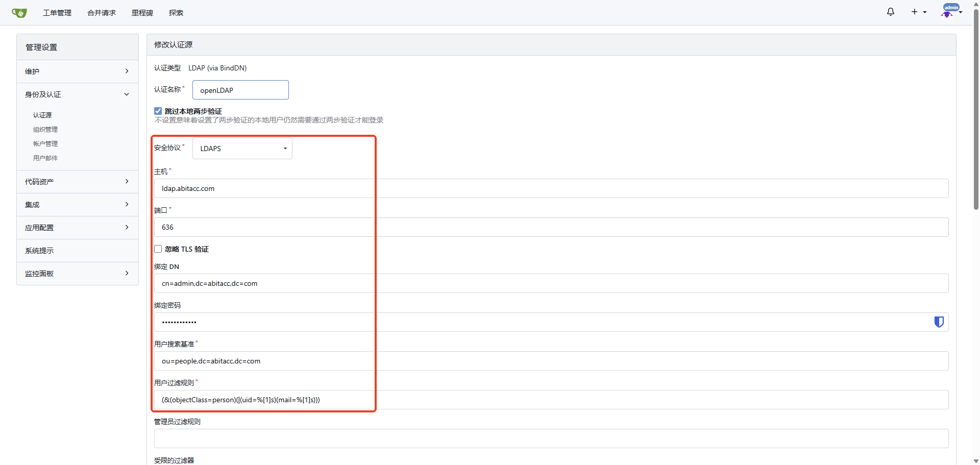Open the admin user avatar menu
980x465 pixels.
(x=951, y=11)
